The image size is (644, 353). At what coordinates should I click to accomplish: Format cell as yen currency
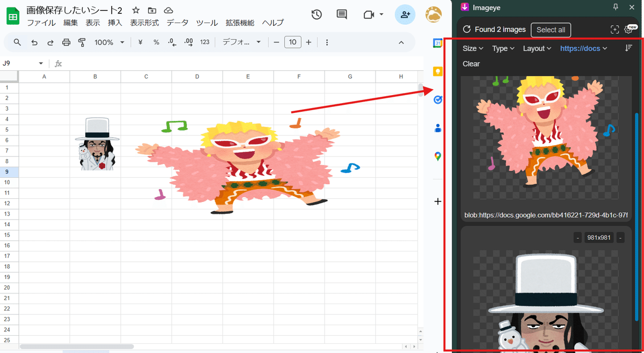[141, 42]
